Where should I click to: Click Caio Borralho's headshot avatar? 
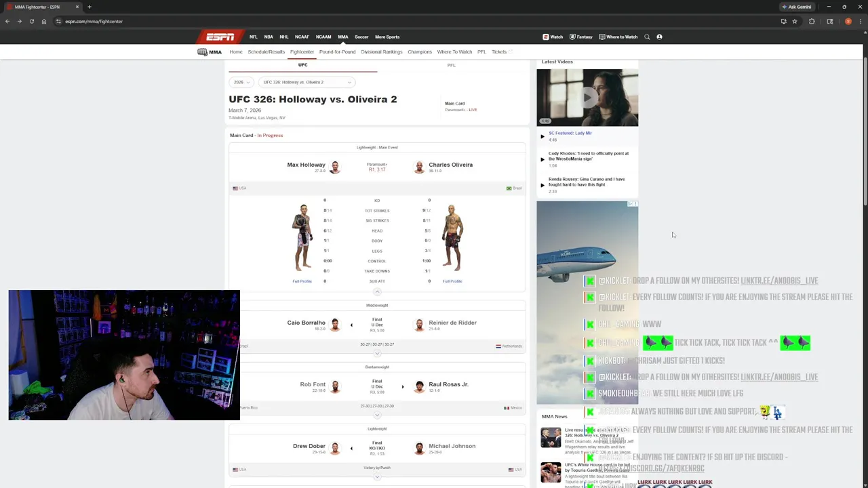point(334,325)
